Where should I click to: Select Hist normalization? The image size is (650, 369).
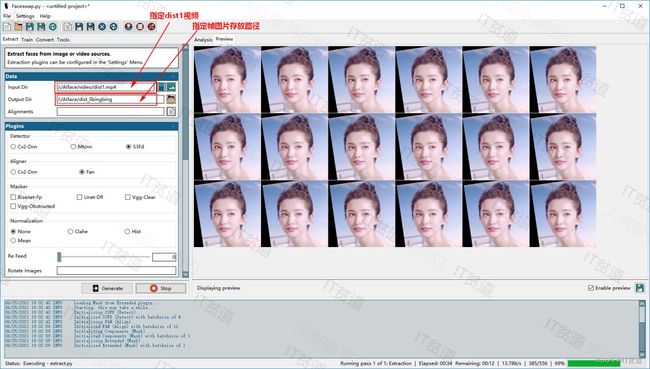(133, 231)
